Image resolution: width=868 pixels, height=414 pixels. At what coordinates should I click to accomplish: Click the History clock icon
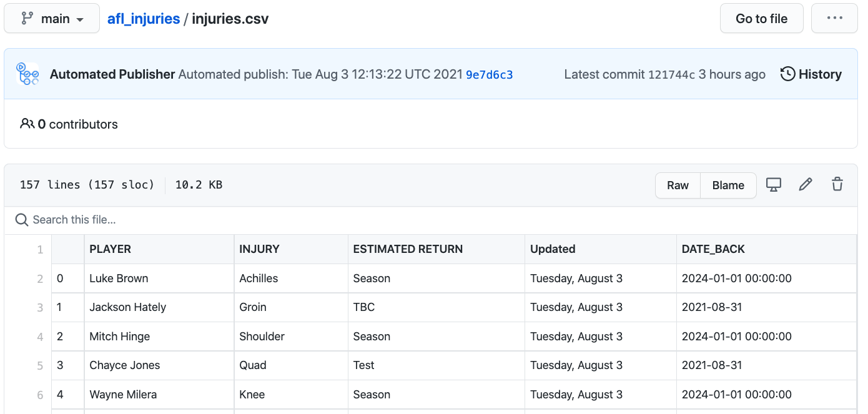pyautogui.click(x=788, y=74)
